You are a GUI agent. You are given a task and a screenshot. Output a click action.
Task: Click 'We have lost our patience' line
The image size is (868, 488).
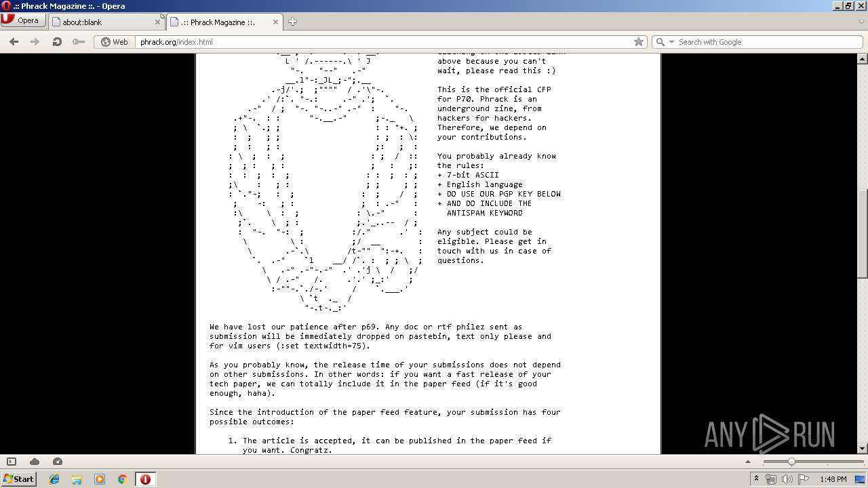click(366, 327)
